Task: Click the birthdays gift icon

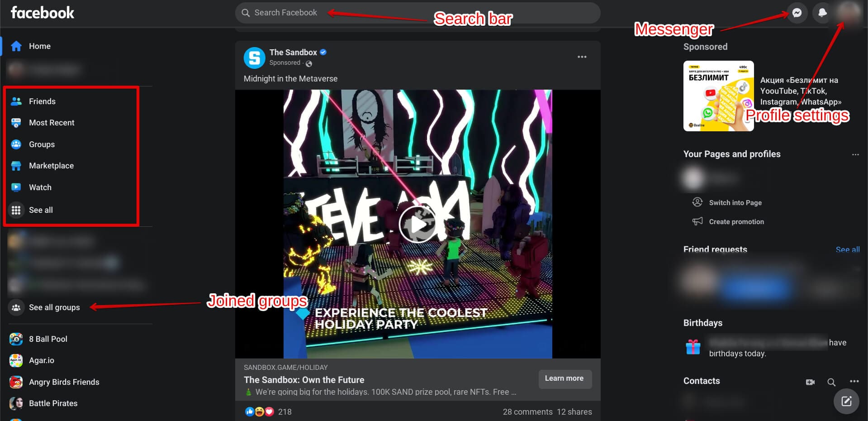Action: point(693,347)
